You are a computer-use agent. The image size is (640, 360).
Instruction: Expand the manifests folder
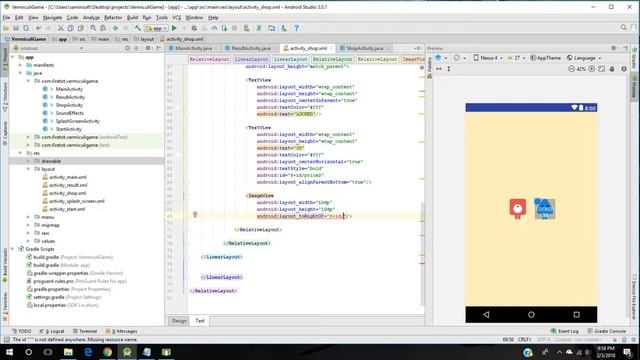click(x=20, y=65)
